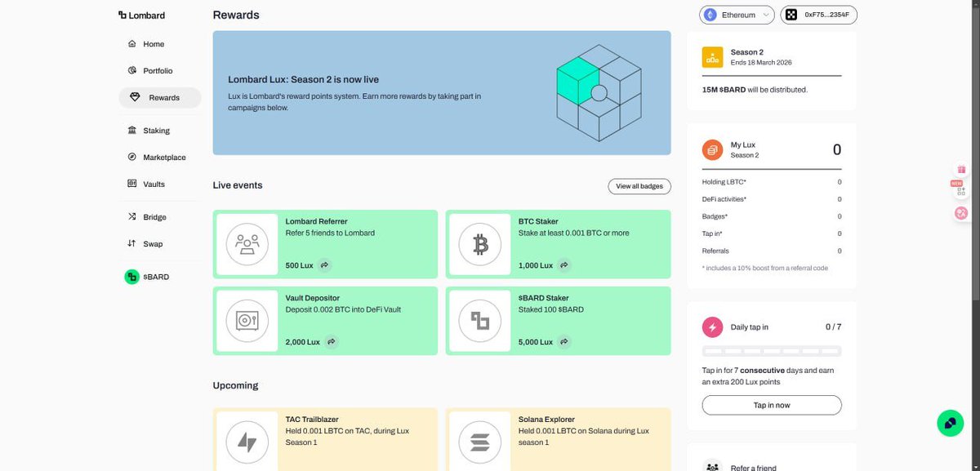Click the share icon on $BARD Staker card
The image size is (980, 471).
pyautogui.click(x=564, y=342)
